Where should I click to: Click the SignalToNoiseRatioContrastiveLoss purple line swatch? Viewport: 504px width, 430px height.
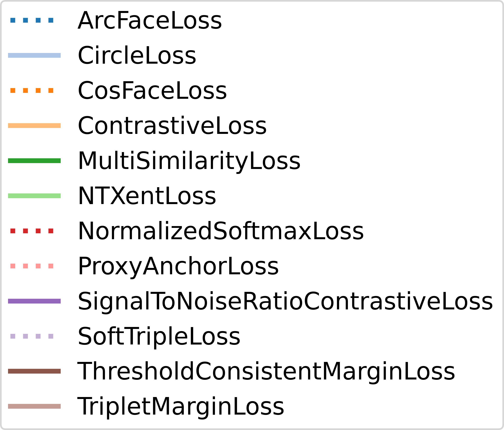(34, 301)
